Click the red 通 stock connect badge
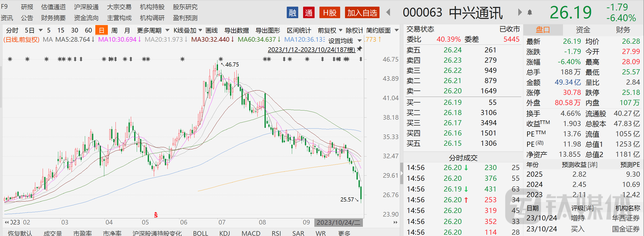This screenshot has height=236, width=644. [309, 13]
